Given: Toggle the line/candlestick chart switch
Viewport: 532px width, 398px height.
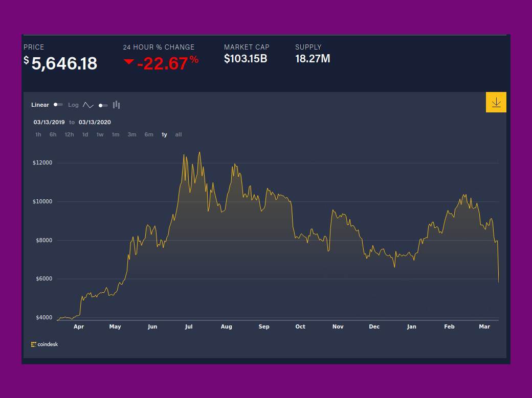Looking at the screenshot, I should pos(103,105).
